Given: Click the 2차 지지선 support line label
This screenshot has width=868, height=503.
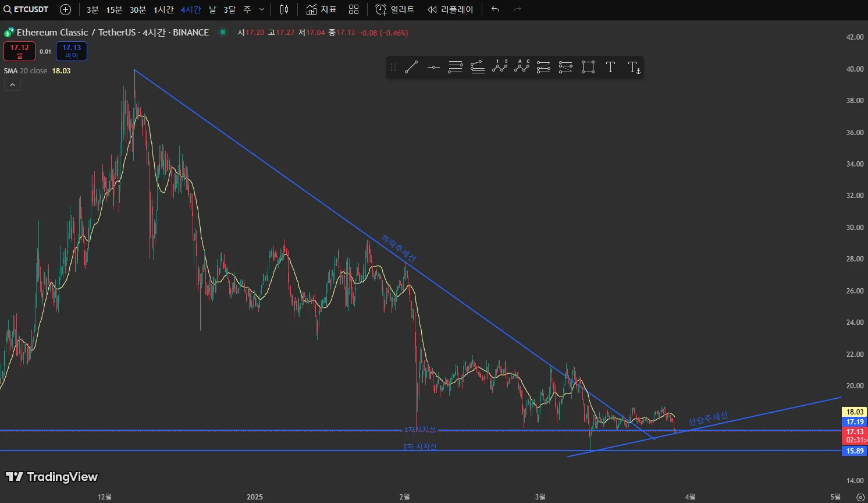Looking at the screenshot, I should (x=419, y=447).
